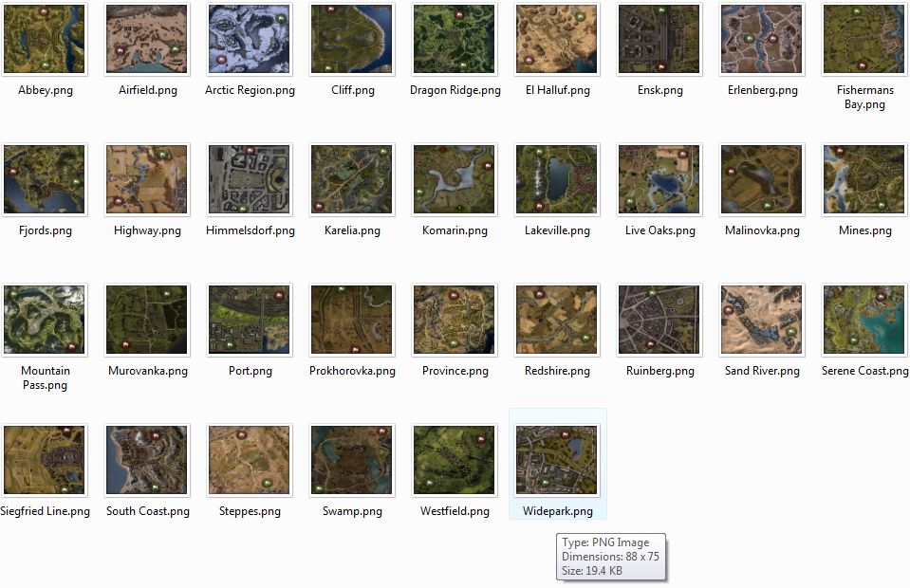Image resolution: width=910 pixels, height=588 pixels.
Task: Click the Swamp.png thumbnail image
Action: [352, 460]
